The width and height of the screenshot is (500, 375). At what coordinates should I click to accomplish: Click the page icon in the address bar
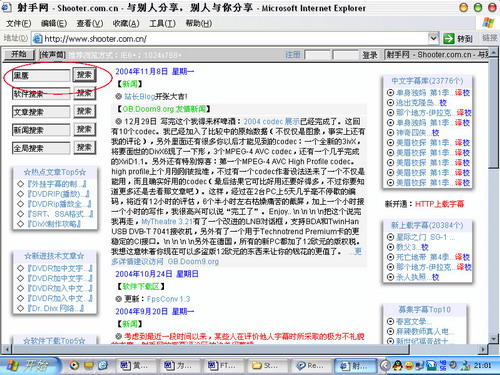[x=37, y=39]
